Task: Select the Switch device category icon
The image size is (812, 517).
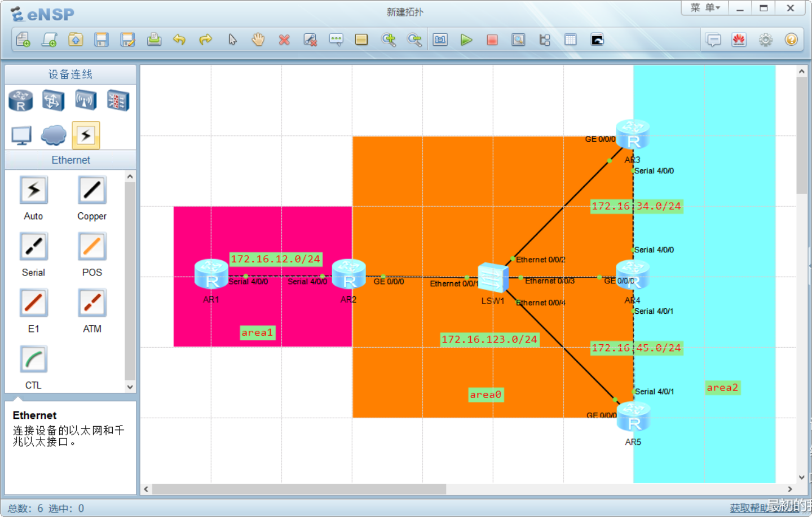Action: click(x=53, y=100)
